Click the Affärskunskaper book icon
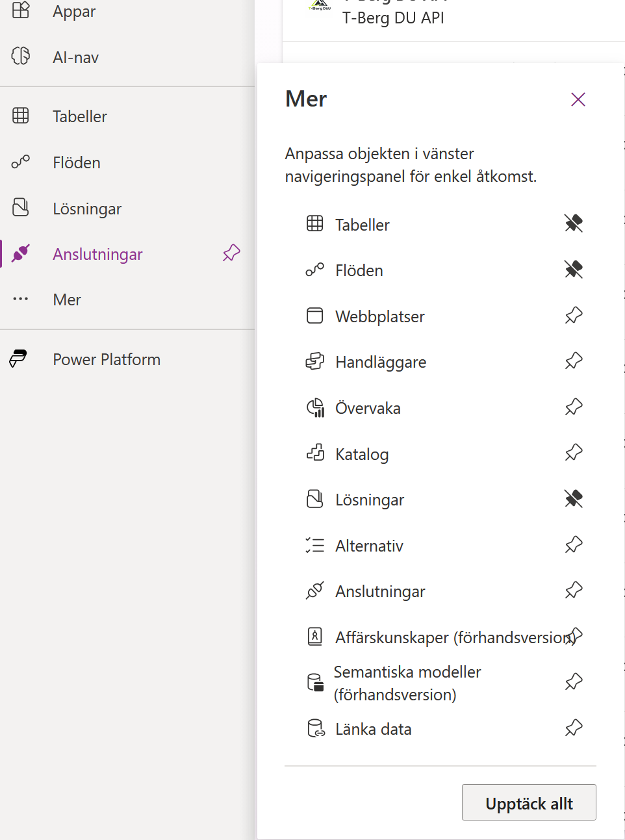 315,636
